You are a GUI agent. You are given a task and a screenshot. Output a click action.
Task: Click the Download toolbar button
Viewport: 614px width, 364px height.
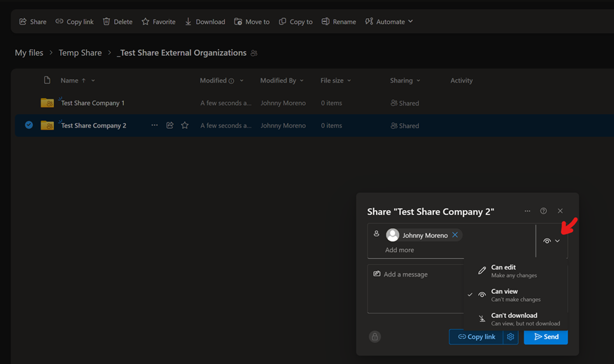point(205,22)
